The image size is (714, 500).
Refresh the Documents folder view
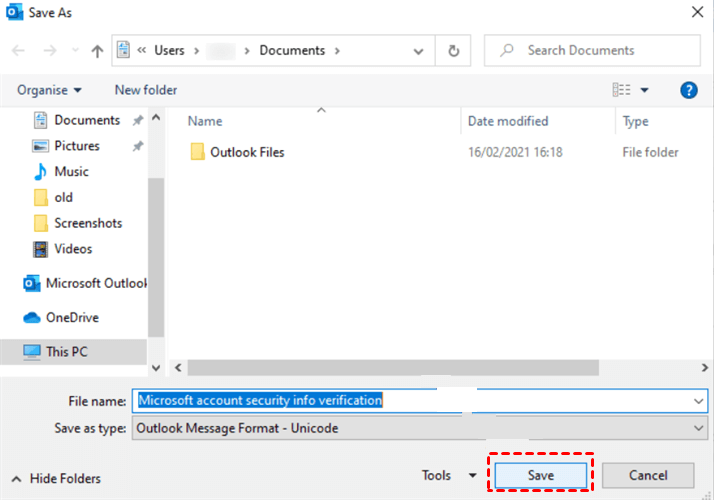tap(453, 51)
